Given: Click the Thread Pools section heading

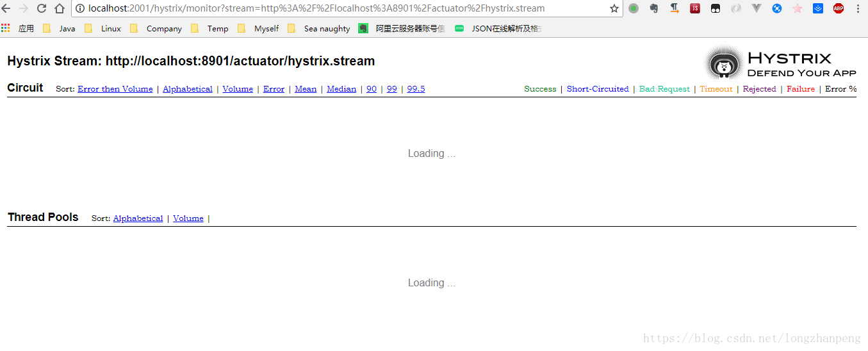Looking at the screenshot, I should coord(43,217).
